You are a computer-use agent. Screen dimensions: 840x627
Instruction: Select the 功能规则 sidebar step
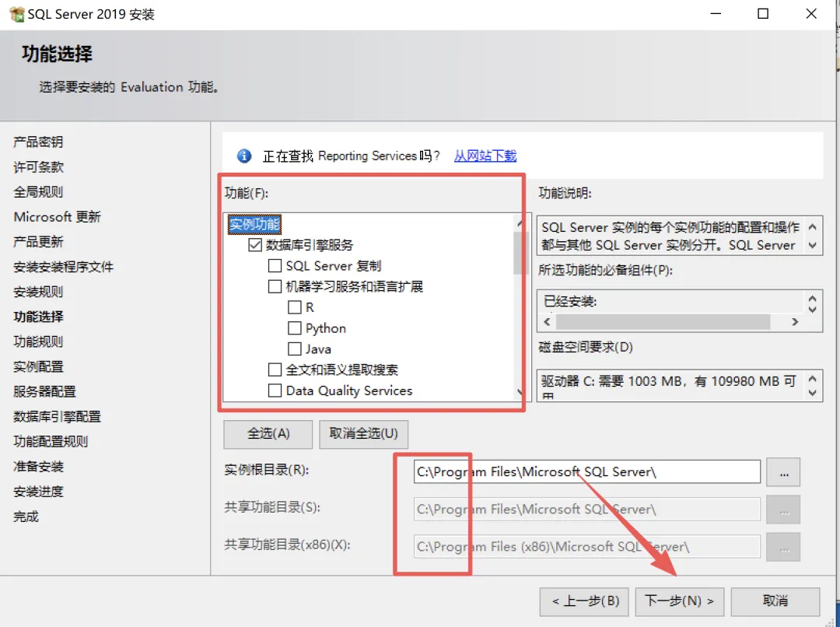(x=38, y=342)
